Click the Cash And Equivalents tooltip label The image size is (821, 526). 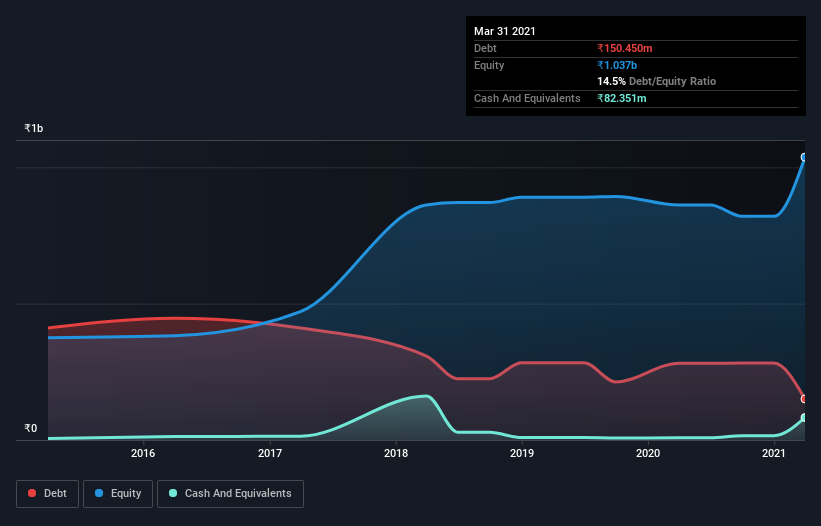[x=527, y=98]
